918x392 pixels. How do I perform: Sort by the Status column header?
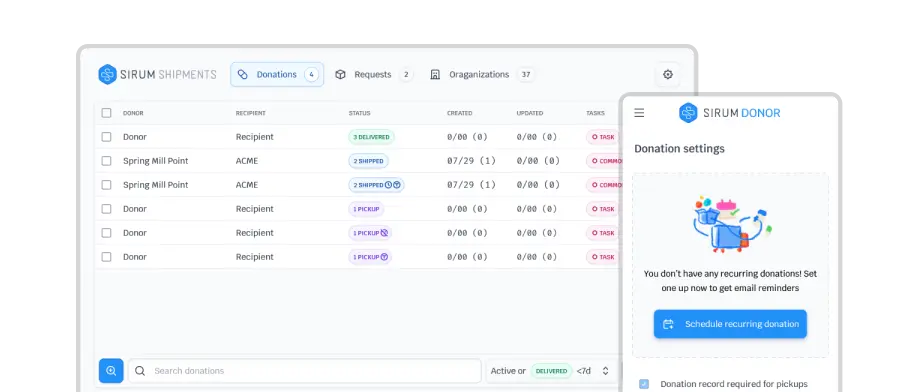(359, 113)
